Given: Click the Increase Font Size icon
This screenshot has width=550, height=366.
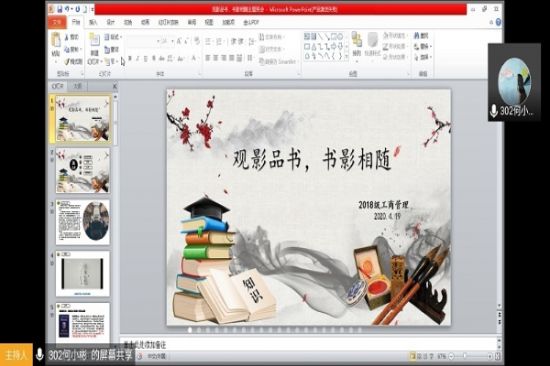Looking at the screenshot, I should point(179,41).
